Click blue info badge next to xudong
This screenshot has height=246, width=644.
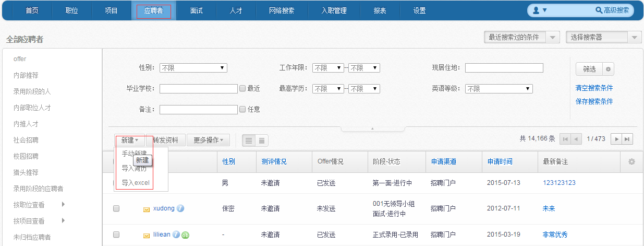[180, 208]
